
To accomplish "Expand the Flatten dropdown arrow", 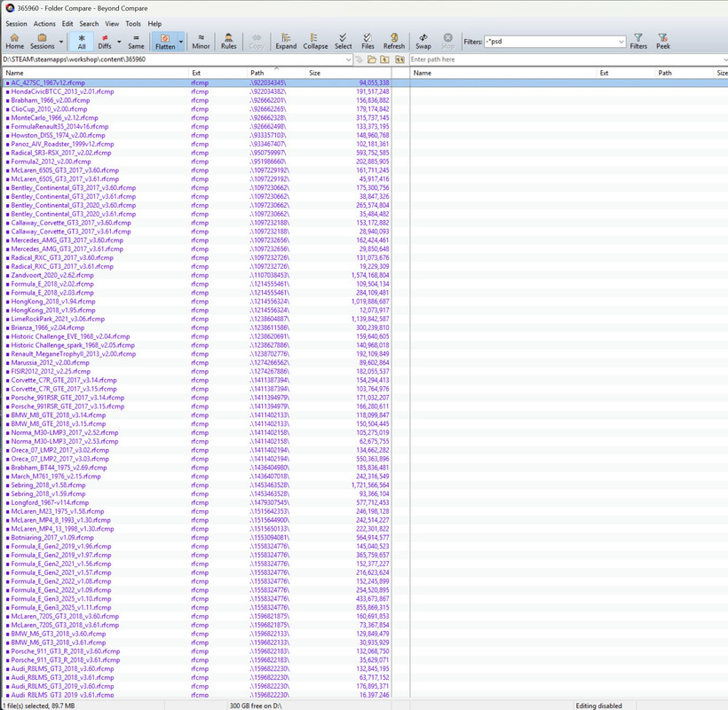I will [181, 42].
